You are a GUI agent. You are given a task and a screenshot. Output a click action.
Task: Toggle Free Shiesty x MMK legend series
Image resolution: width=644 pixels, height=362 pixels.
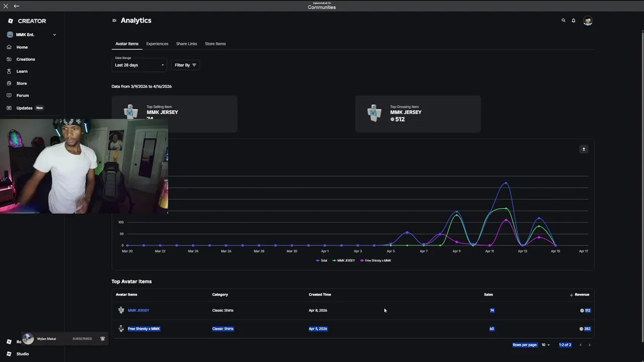click(x=375, y=260)
